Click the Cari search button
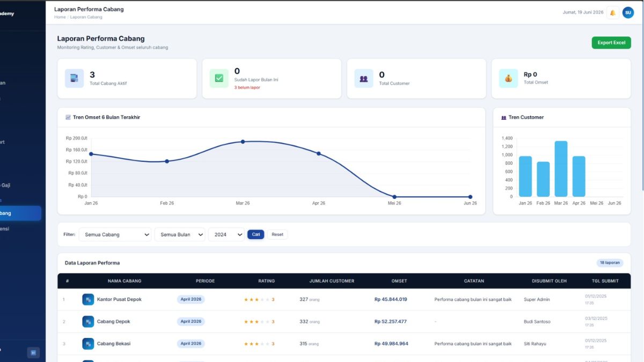The image size is (644, 362). [256, 234]
